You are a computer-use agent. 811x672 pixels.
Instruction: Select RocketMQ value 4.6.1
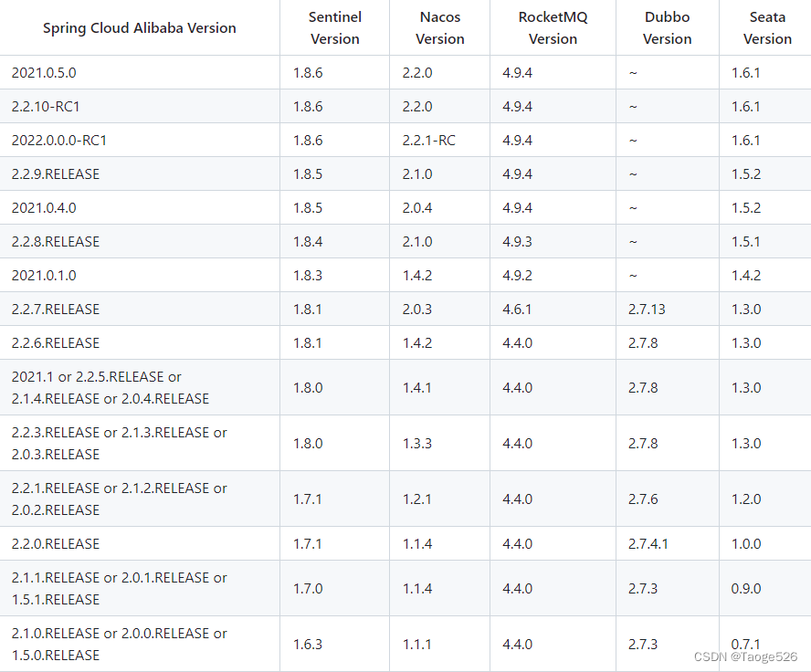point(517,310)
